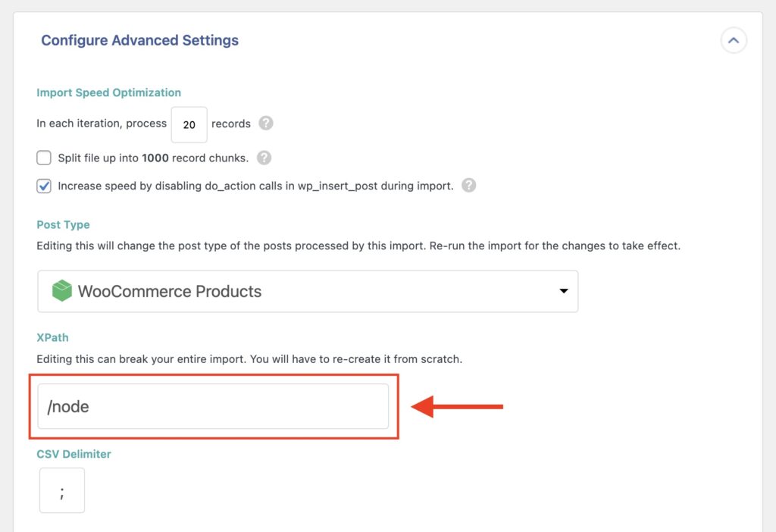The image size is (776, 532).
Task: Click the Configure Advanced Settings title
Action: (x=139, y=40)
